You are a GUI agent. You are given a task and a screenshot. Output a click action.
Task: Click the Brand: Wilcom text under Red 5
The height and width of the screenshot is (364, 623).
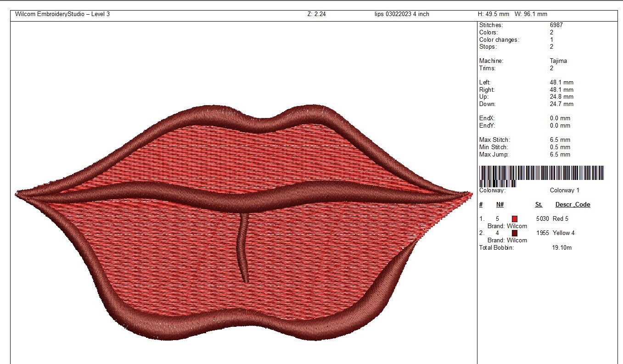point(508,226)
